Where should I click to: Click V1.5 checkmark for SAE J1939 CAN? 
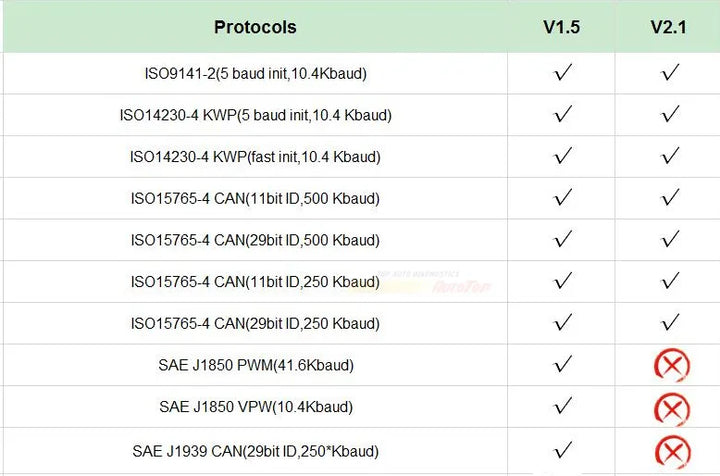point(563,449)
